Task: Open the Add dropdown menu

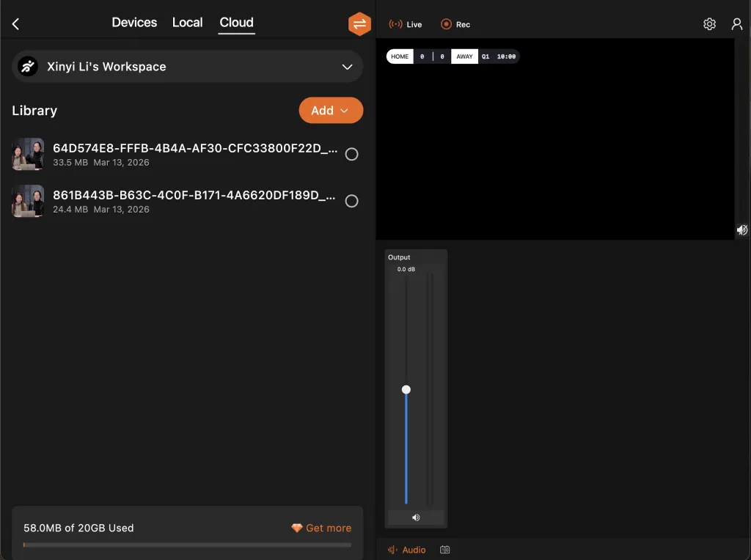Action: [x=331, y=110]
